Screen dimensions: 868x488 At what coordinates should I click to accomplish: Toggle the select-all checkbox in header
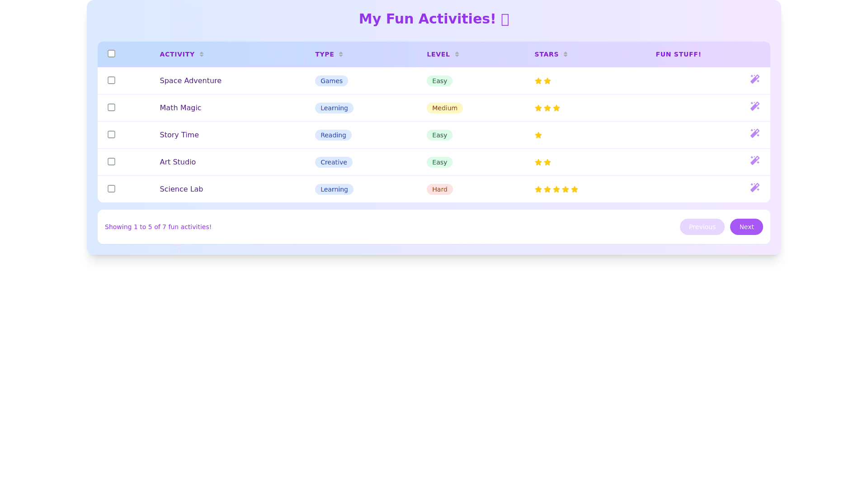tap(111, 54)
